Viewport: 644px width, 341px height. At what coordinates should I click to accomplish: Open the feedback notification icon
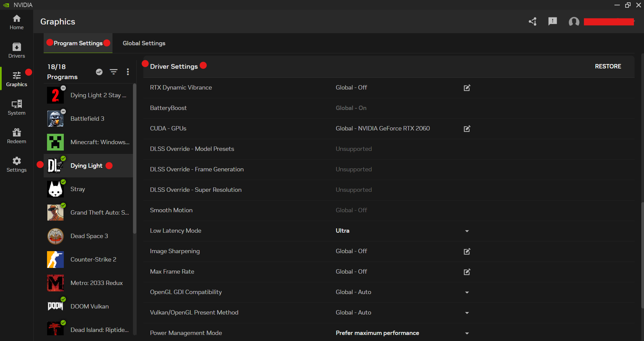pyautogui.click(x=552, y=22)
